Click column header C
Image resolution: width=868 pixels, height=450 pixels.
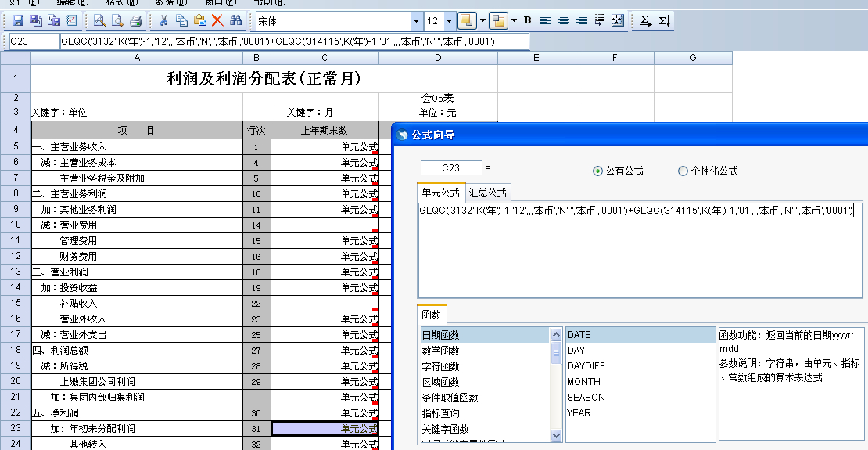325,58
